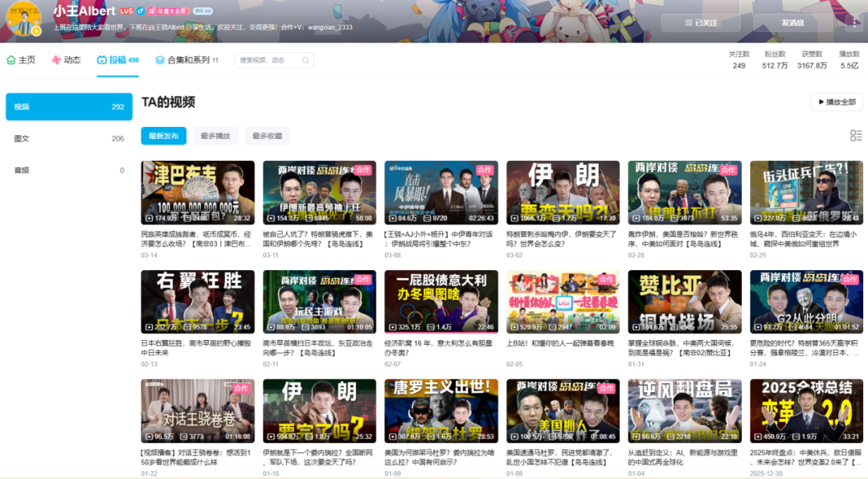Sort videos by 最多播放
The height and width of the screenshot is (479, 868).
[x=215, y=136]
